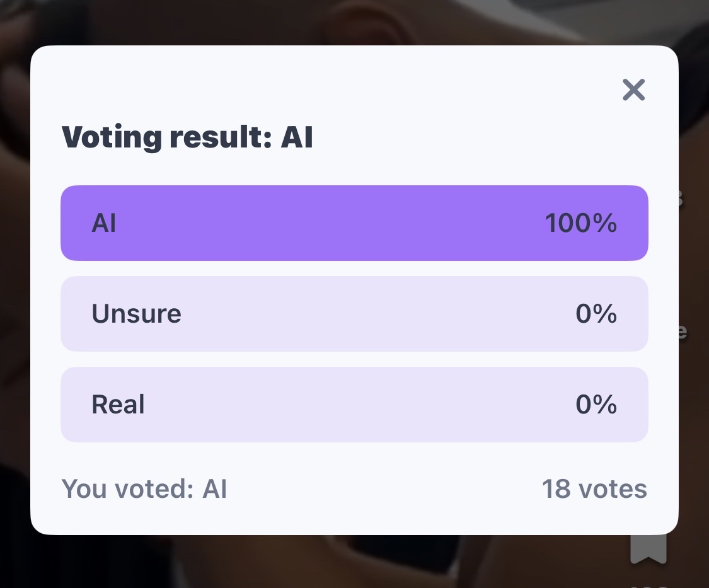The width and height of the screenshot is (709, 588).
Task: Click the middle of the Real bar
Action: point(354,405)
